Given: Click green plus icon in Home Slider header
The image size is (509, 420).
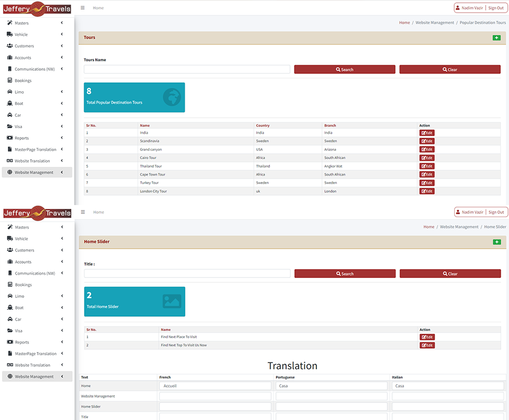Looking at the screenshot, I should click(496, 242).
